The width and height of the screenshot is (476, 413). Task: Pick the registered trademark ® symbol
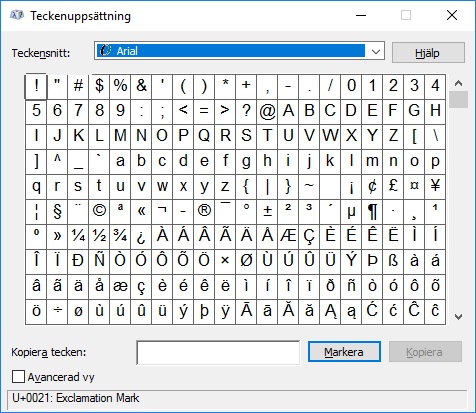click(204, 212)
